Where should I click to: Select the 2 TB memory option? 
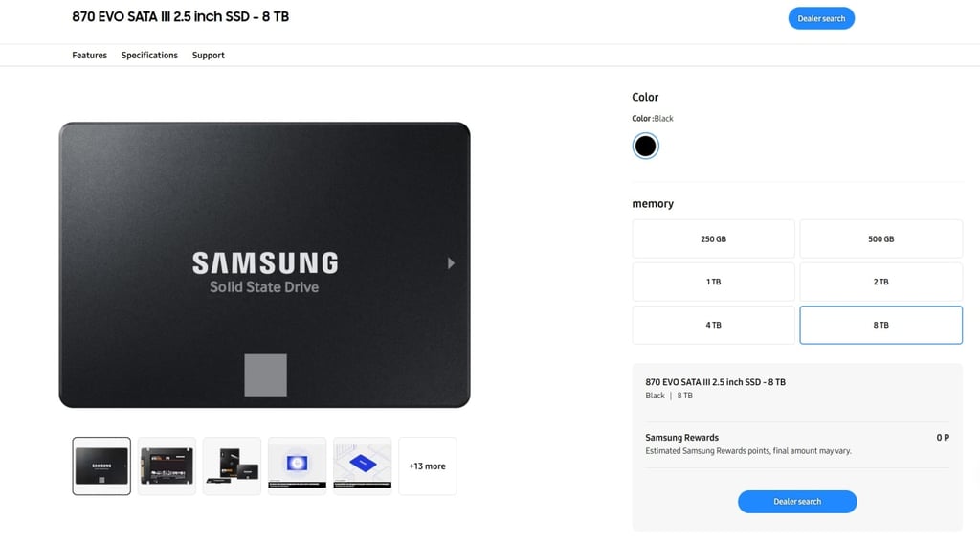click(880, 282)
